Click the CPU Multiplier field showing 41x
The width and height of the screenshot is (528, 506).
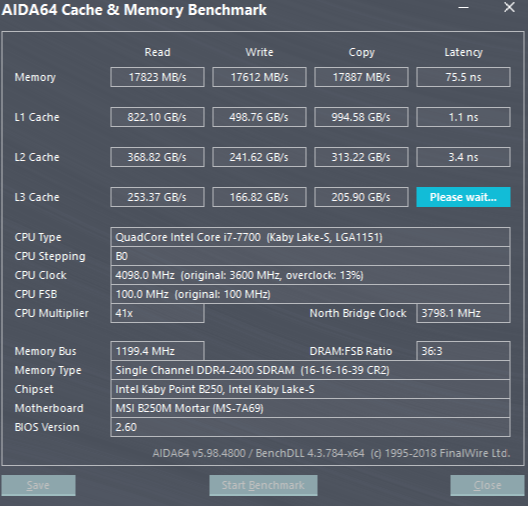coord(157,313)
